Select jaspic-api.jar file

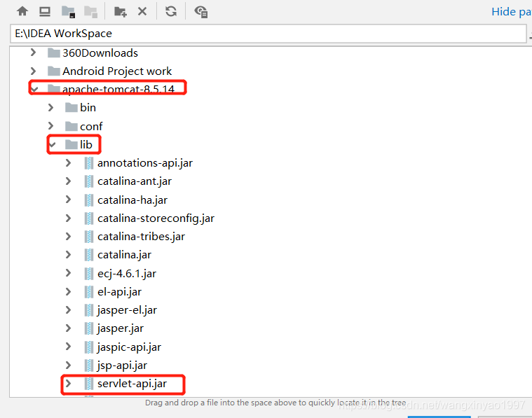coord(129,347)
